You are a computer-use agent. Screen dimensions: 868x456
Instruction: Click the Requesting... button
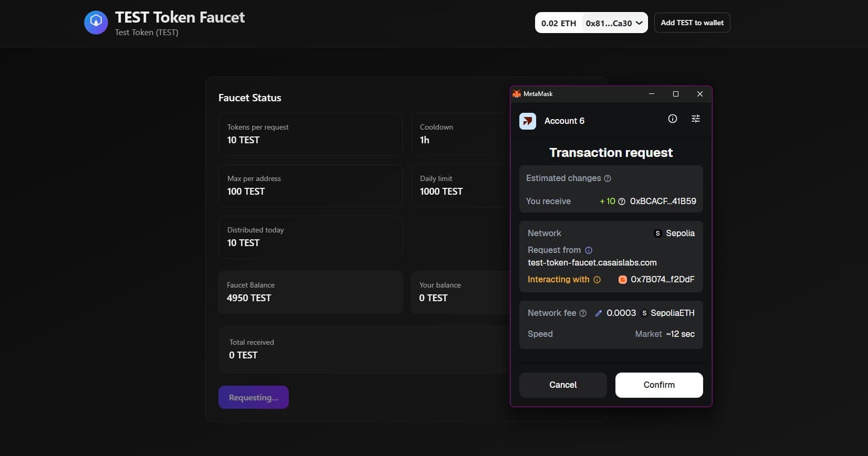(254, 397)
